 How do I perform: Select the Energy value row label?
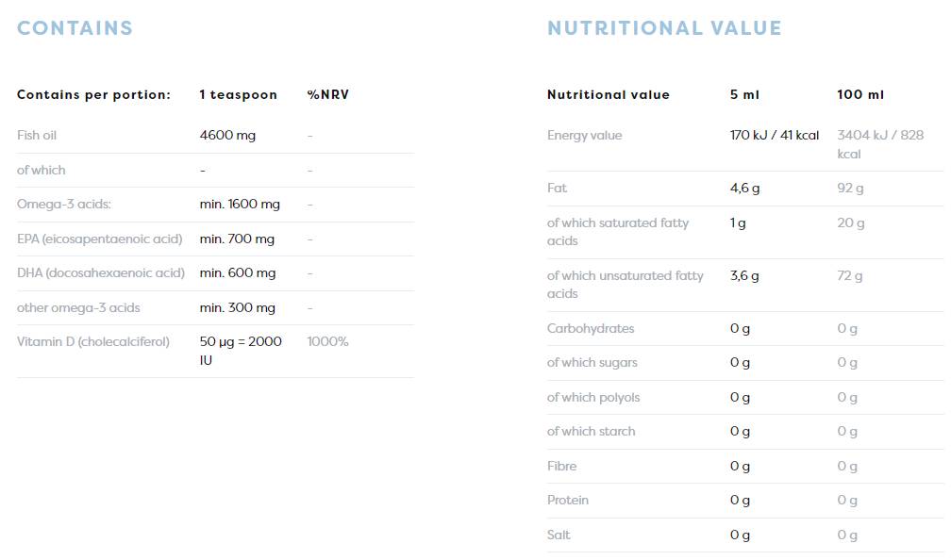[584, 136]
